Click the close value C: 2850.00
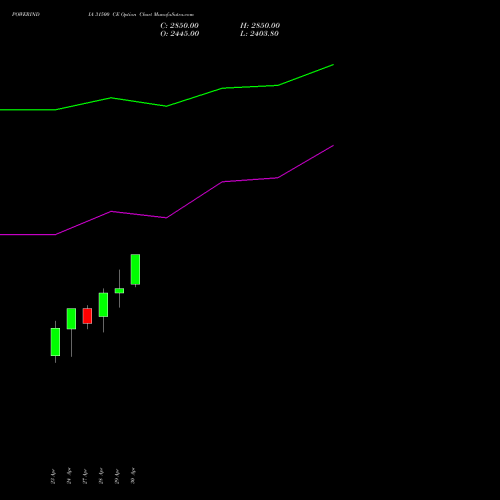The image size is (500, 500). point(179,26)
